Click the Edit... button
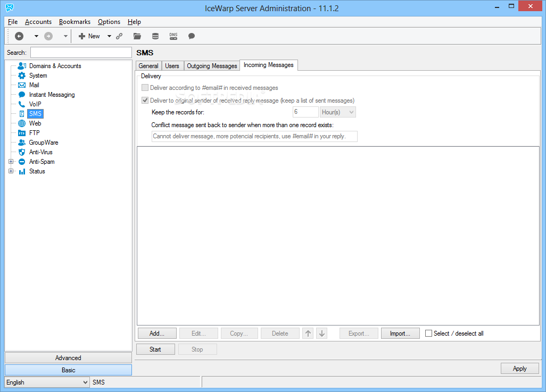The height and width of the screenshot is (392, 546). [198, 333]
